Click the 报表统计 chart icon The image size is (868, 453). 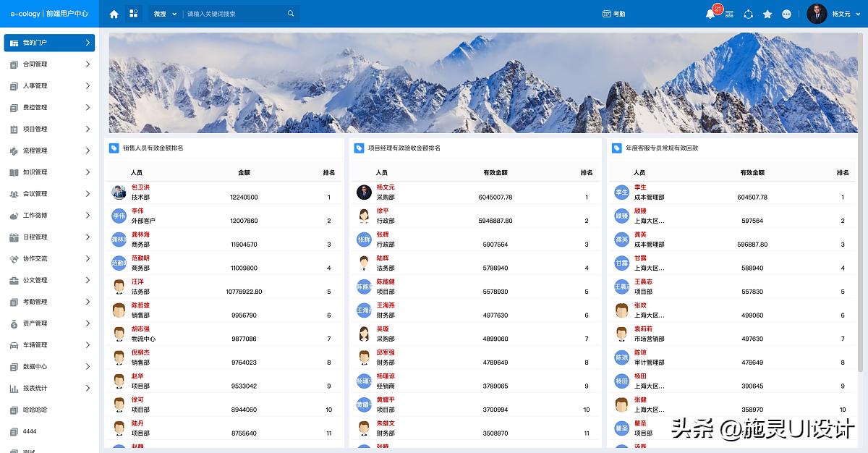[14, 389]
